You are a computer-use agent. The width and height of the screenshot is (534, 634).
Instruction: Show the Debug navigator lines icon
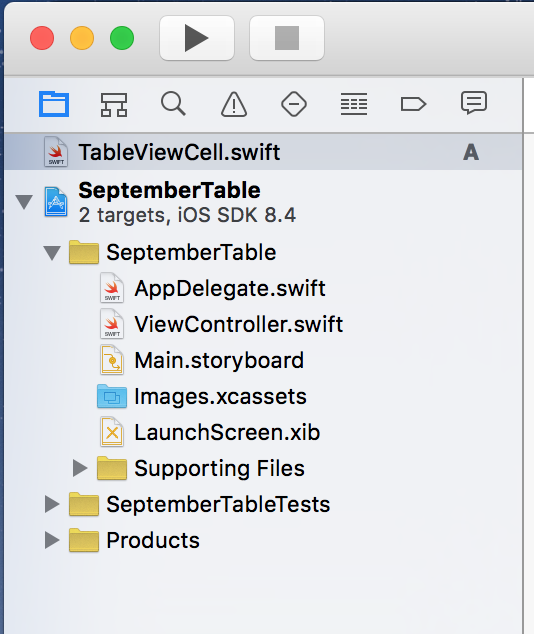click(354, 104)
